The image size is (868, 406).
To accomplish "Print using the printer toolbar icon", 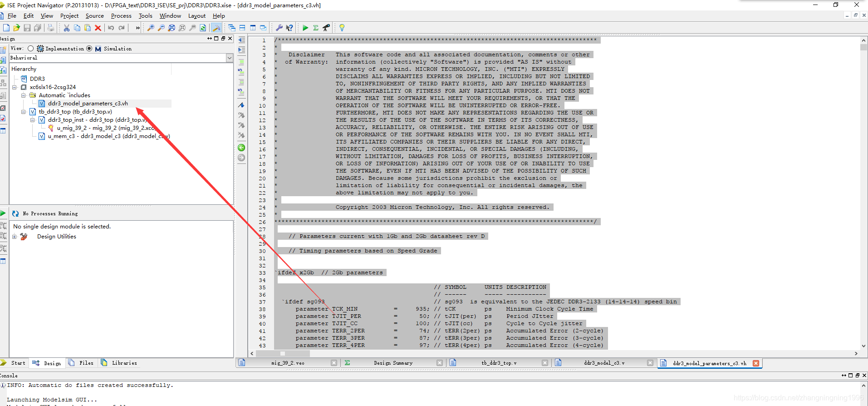I will tap(51, 28).
